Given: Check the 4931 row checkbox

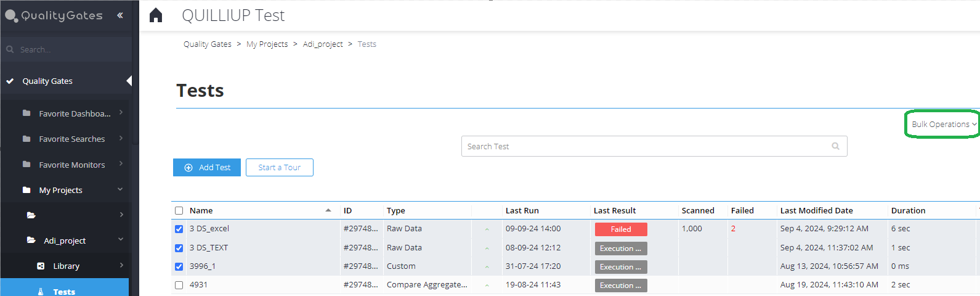Looking at the screenshot, I should pyautogui.click(x=179, y=285).
